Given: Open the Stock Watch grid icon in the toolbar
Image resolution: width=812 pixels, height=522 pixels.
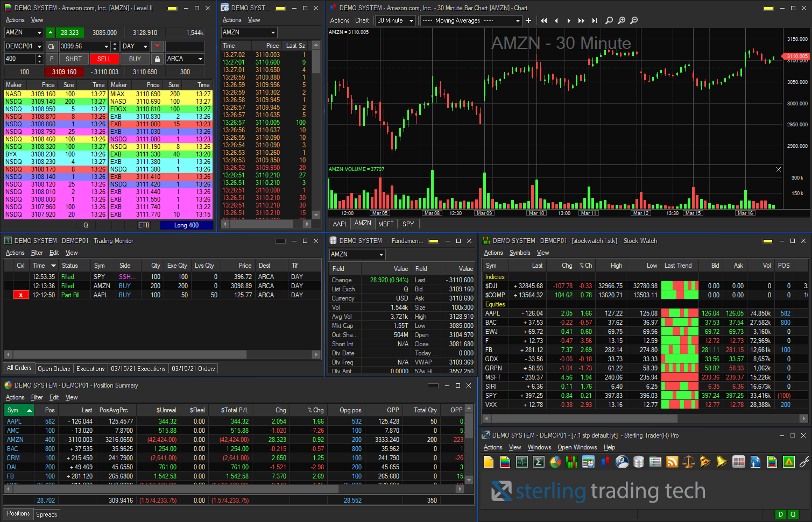Looking at the screenshot, I should tap(572, 461).
